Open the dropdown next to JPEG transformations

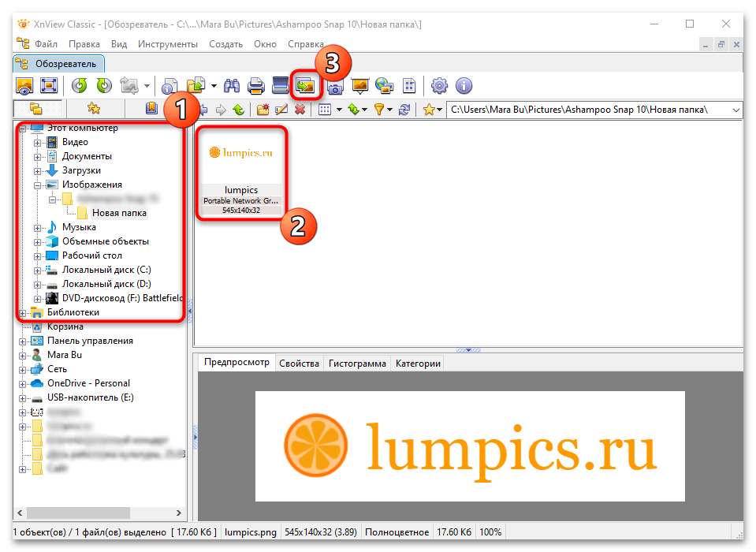pos(147,86)
